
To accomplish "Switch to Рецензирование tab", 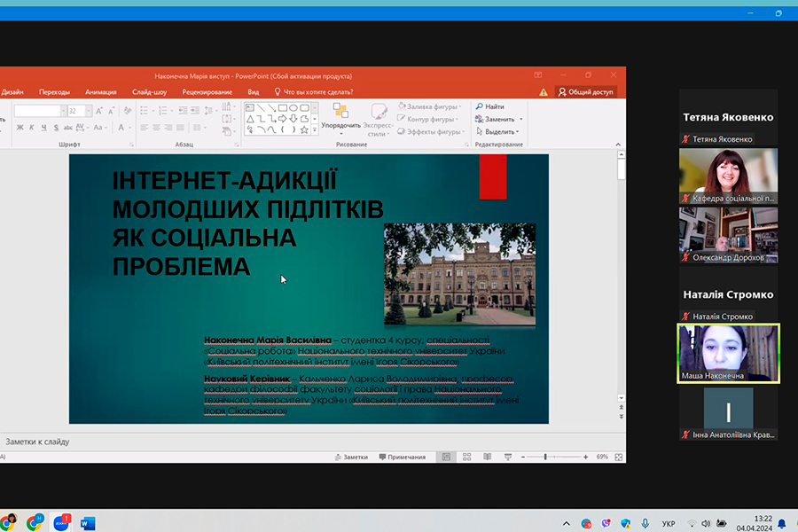I will point(207,91).
